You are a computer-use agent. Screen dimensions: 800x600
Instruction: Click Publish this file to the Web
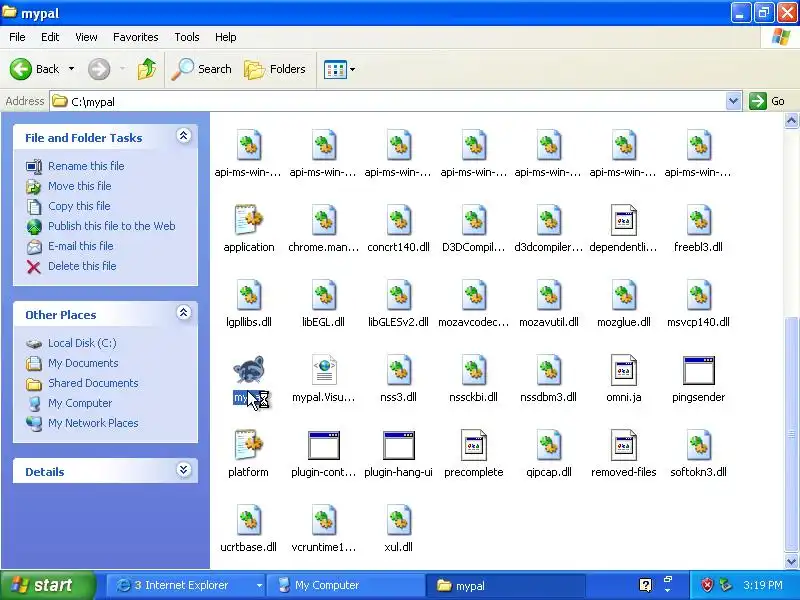tap(112, 226)
